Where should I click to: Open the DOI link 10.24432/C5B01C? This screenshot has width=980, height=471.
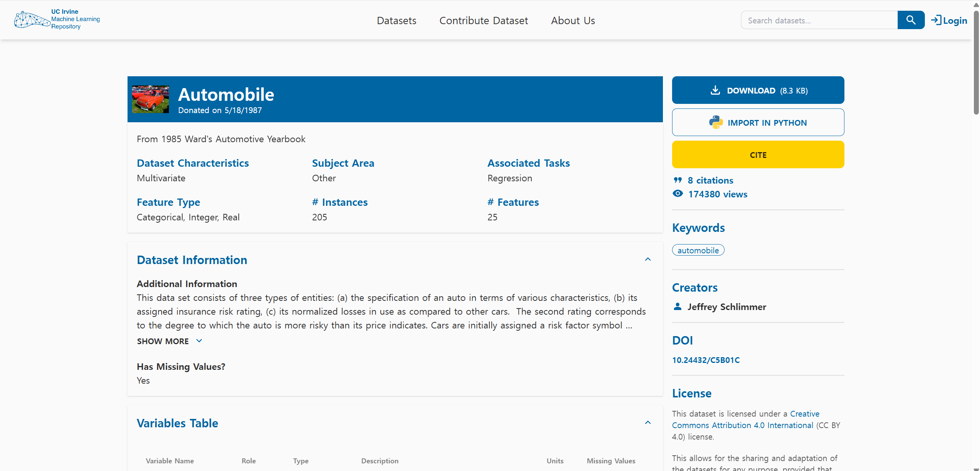click(706, 360)
